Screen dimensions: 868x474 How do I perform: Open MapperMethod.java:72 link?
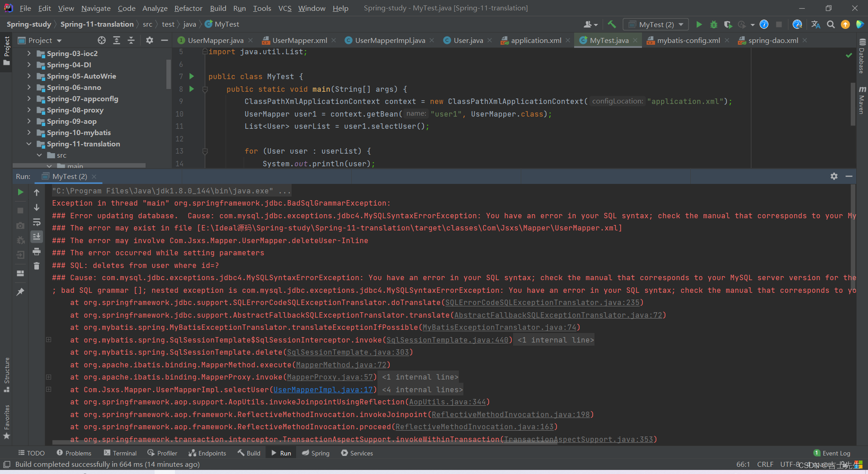[x=341, y=365]
